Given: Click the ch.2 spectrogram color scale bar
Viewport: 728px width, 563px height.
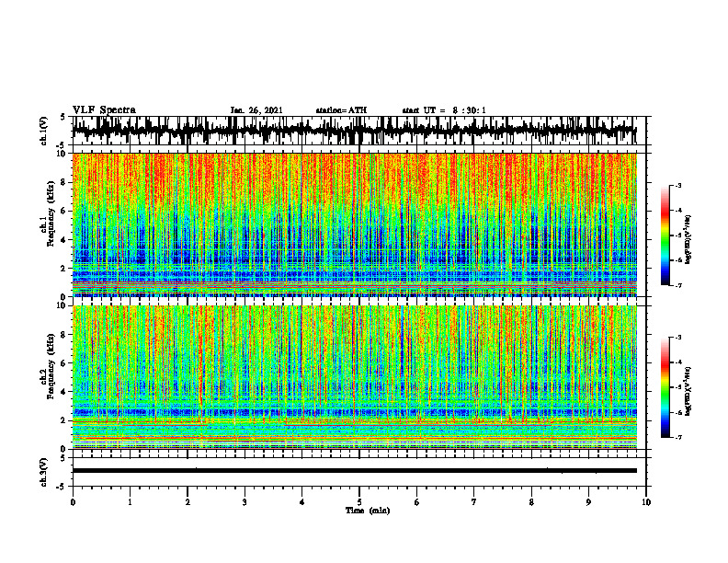Looking at the screenshot, I should pyautogui.click(x=665, y=387).
